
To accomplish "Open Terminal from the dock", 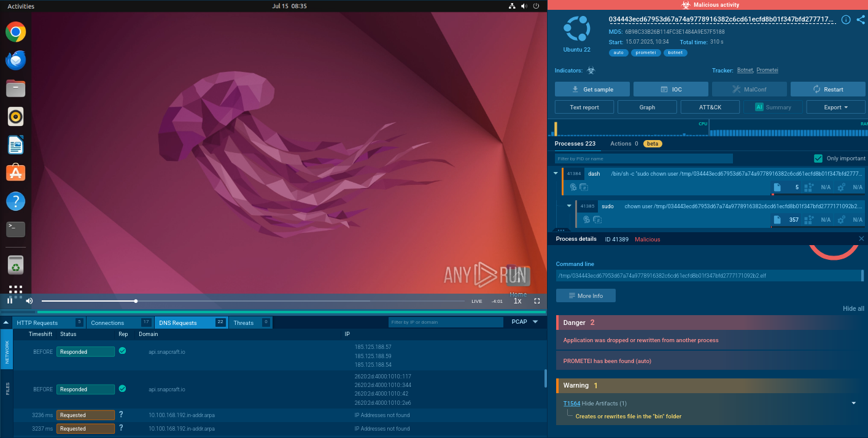I will coord(15,229).
